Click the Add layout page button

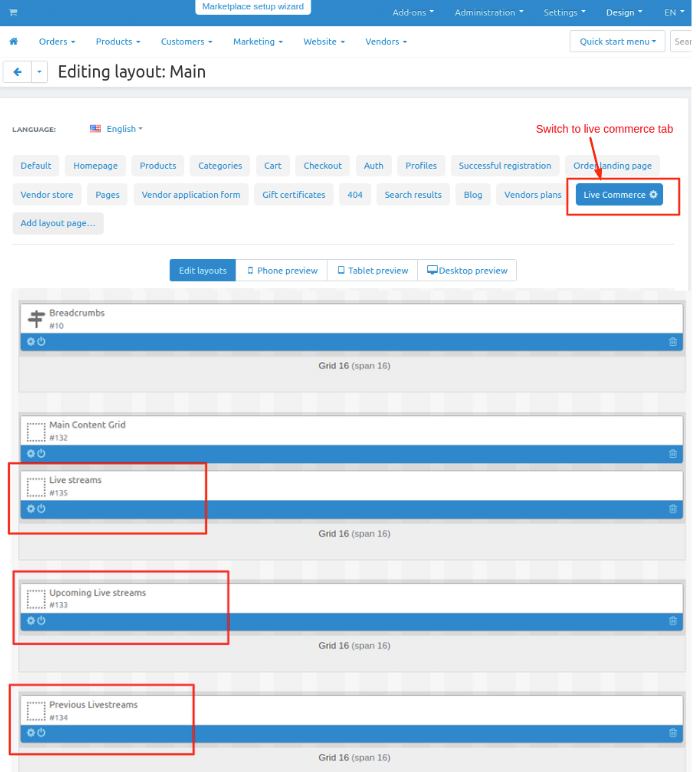point(58,223)
